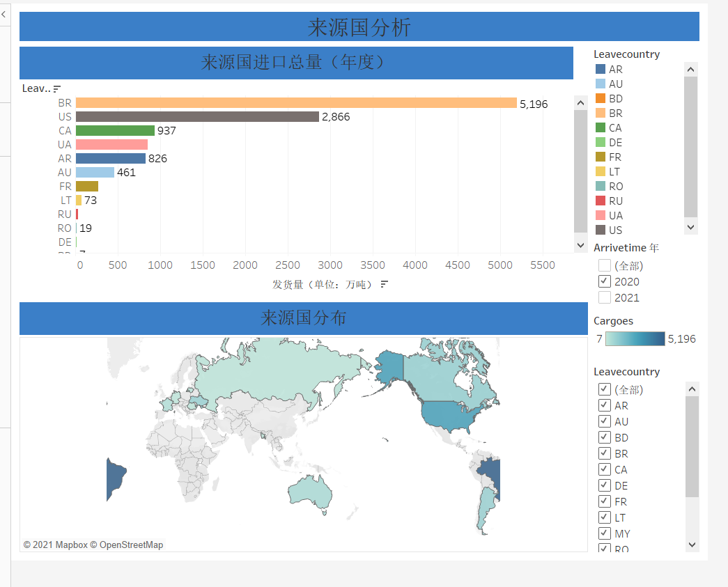Deselect BR in the Leavecountry filter

[x=605, y=453]
